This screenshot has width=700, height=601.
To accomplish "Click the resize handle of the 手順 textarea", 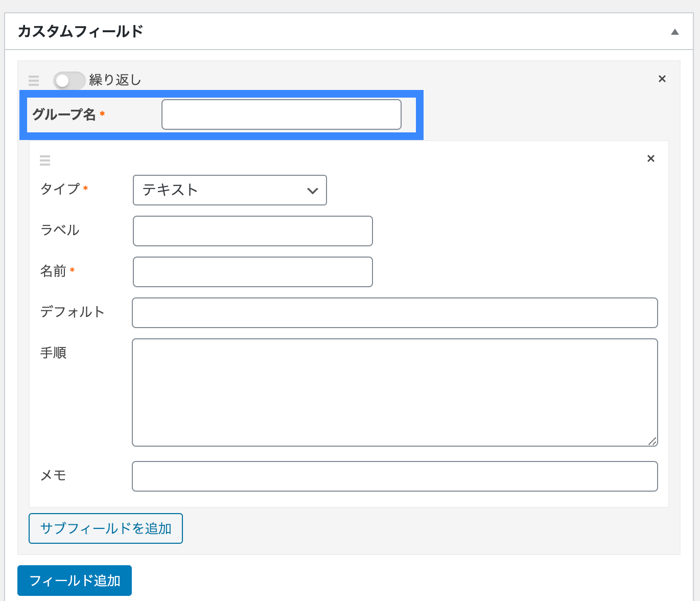I will tap(653, 441).
